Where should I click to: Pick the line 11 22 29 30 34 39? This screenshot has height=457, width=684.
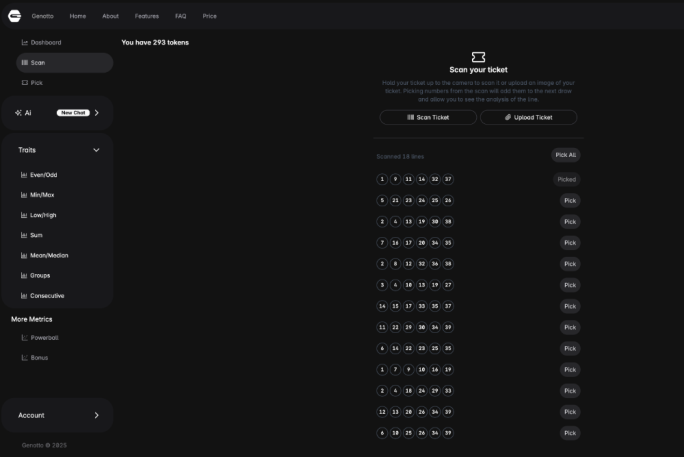click(x=570, y=327)
